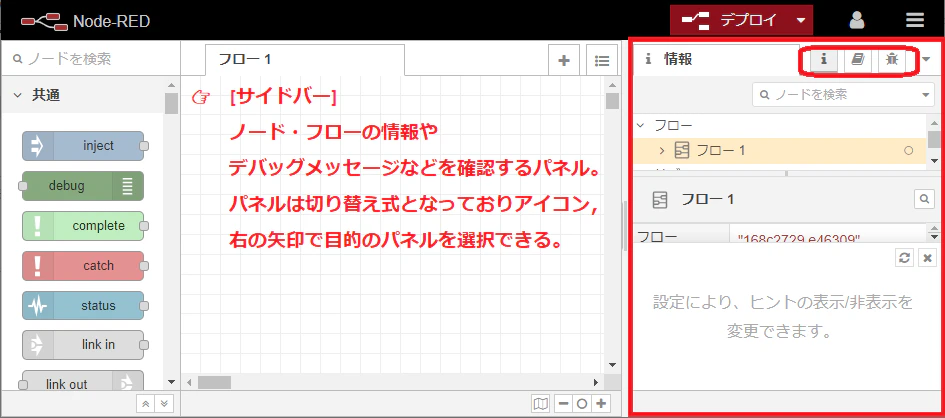
Task: Zoom out with the minus button
Action: coord(564,403)
